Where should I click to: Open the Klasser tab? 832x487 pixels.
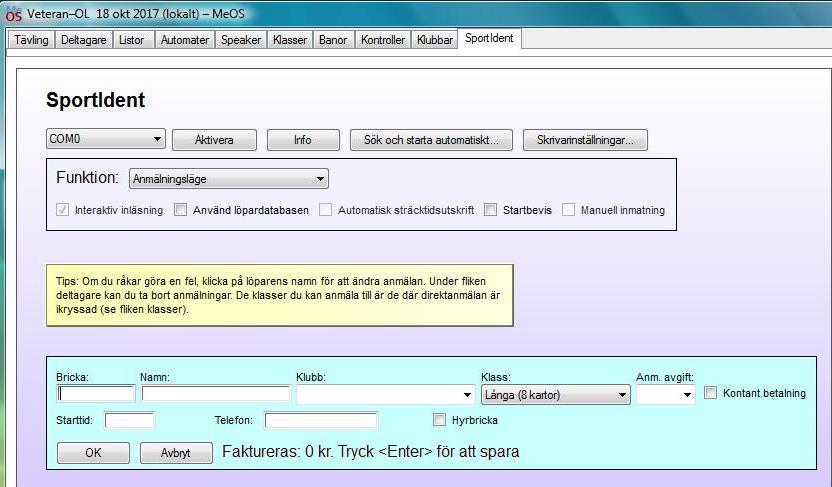click(x=290, y=40)
